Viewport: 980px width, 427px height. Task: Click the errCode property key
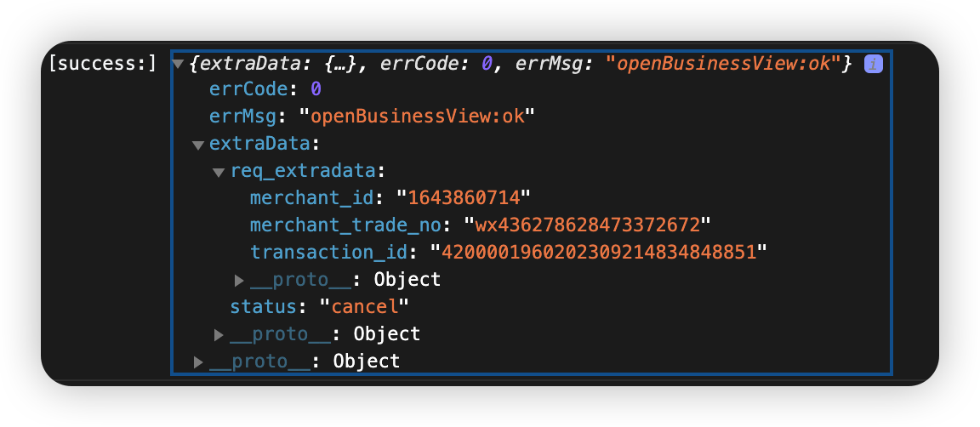pos(249,89)
